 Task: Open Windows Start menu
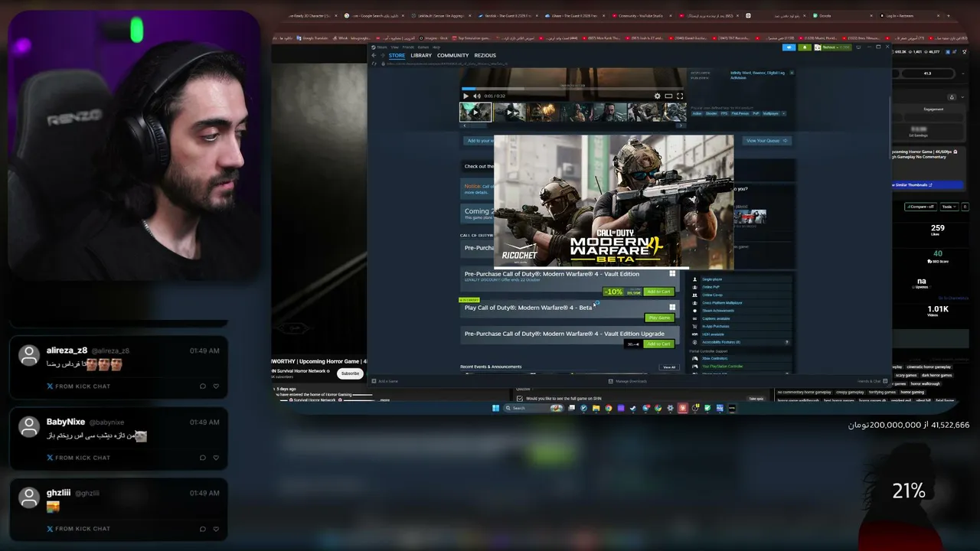(x=495, y=408)
